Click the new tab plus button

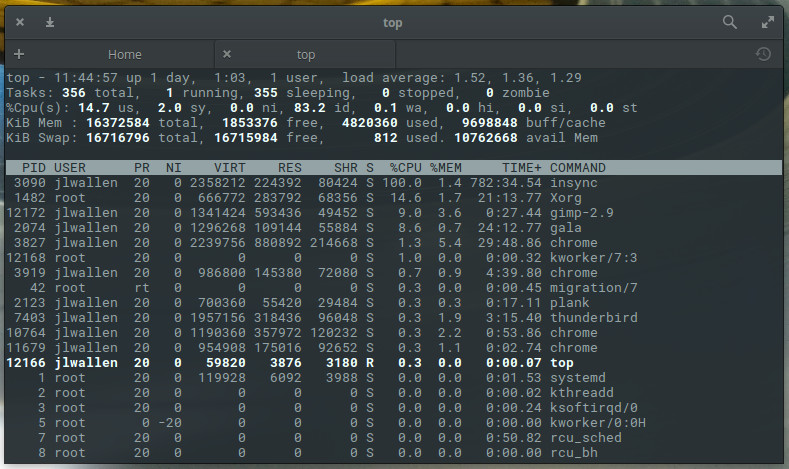click(x=19, y=54)
